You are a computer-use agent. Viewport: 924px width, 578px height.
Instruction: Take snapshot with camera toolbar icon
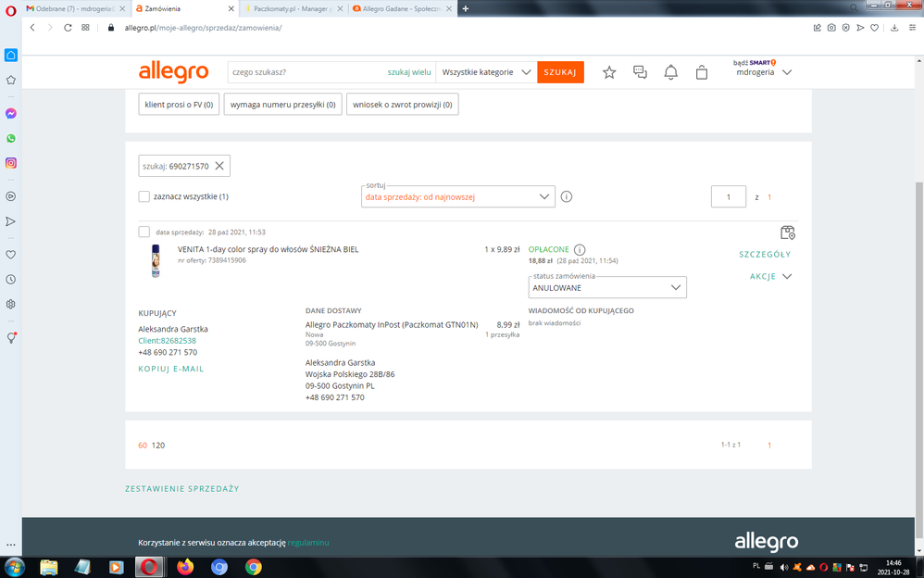point(831,28)
